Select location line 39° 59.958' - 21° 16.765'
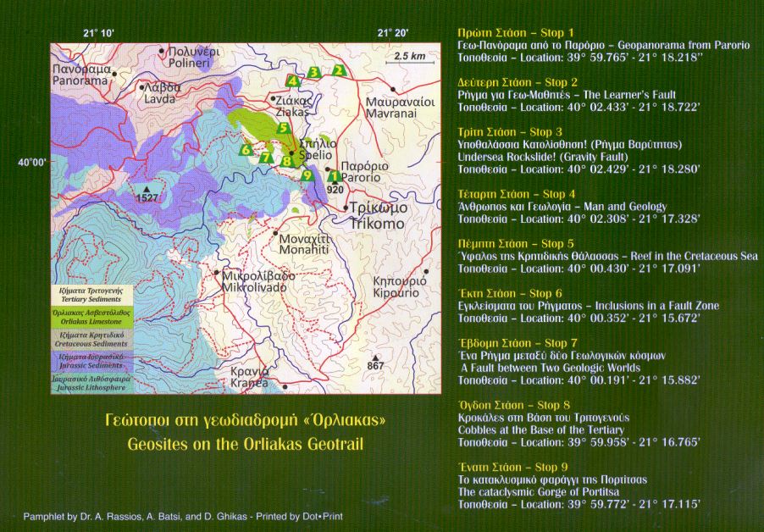Viewport: 764px width, 532px height. point(579,442)
